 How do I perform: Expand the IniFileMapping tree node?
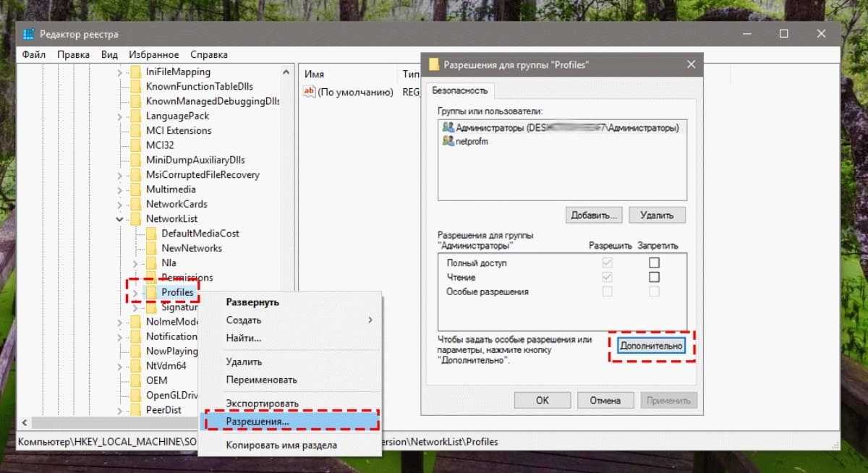pos(119,72)
